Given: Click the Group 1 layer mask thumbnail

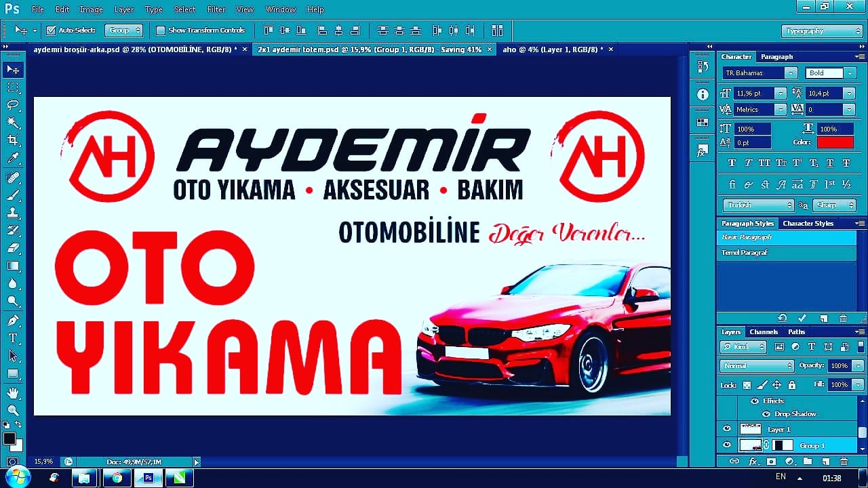Looking at the screenshot, I should [783, 445].
